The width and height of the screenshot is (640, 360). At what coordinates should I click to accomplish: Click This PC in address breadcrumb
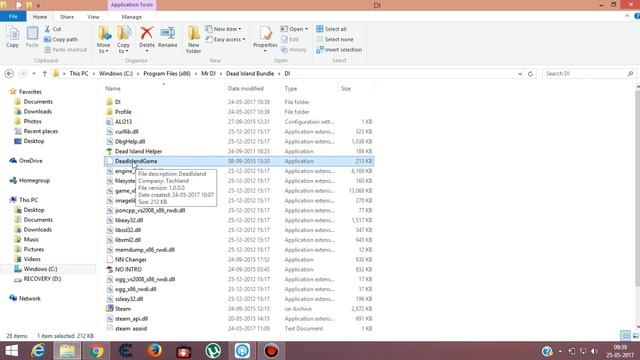click(x=79, y=74)
